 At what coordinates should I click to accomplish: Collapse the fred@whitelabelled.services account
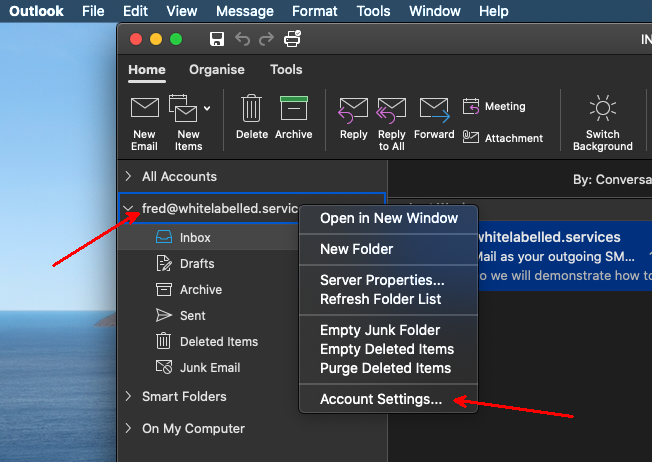128,208
